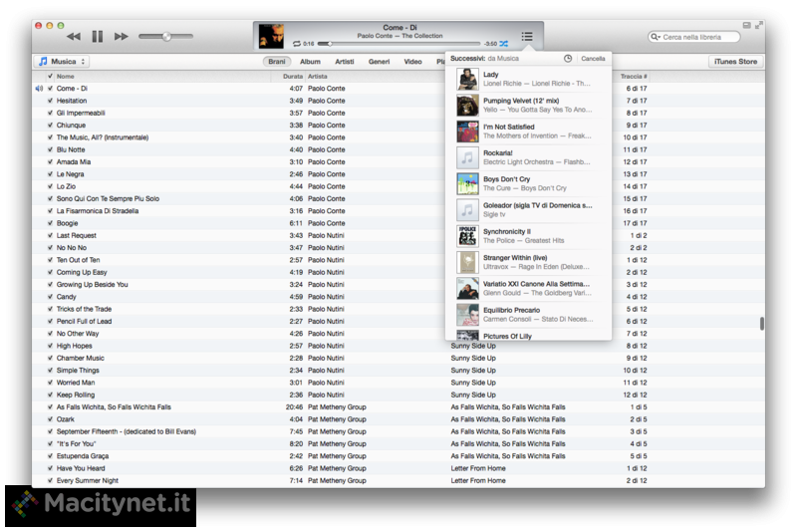Click Cancella in Up Next popup
Image resolution: width=797 pixels, height=532 pixels.
click(593, 59)
